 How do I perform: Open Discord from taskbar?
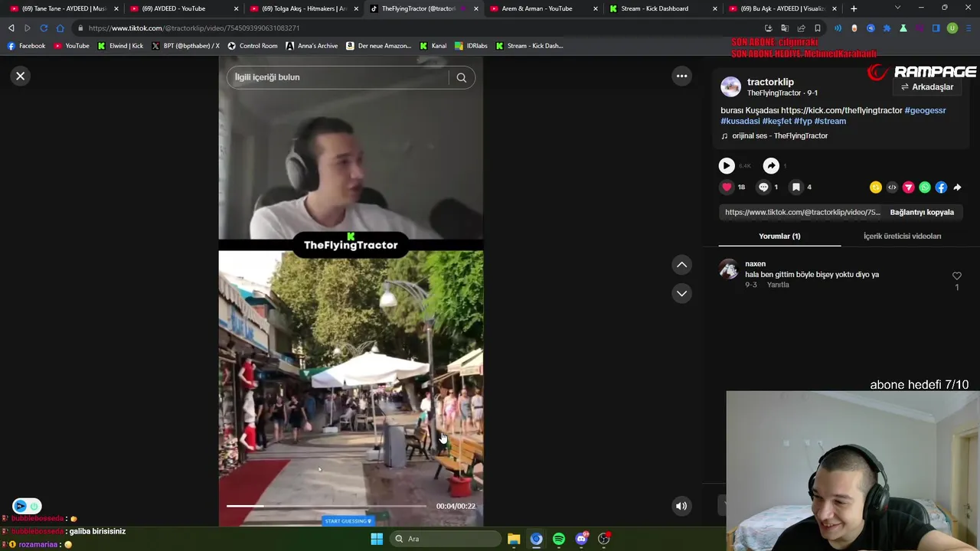point(581,539)
